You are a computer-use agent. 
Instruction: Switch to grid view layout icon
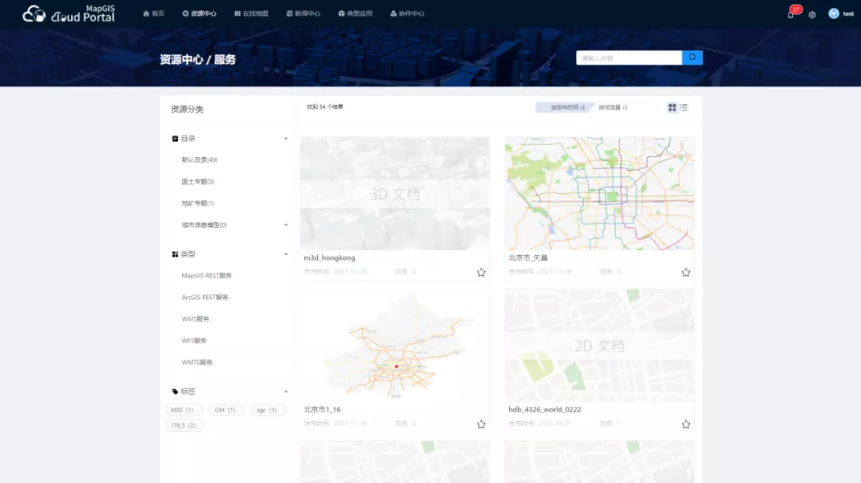[672, 107]
